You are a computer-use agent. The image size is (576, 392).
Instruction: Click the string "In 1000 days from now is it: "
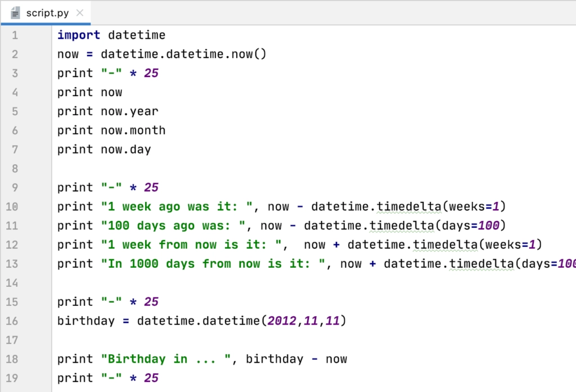[x=213, y=264]
